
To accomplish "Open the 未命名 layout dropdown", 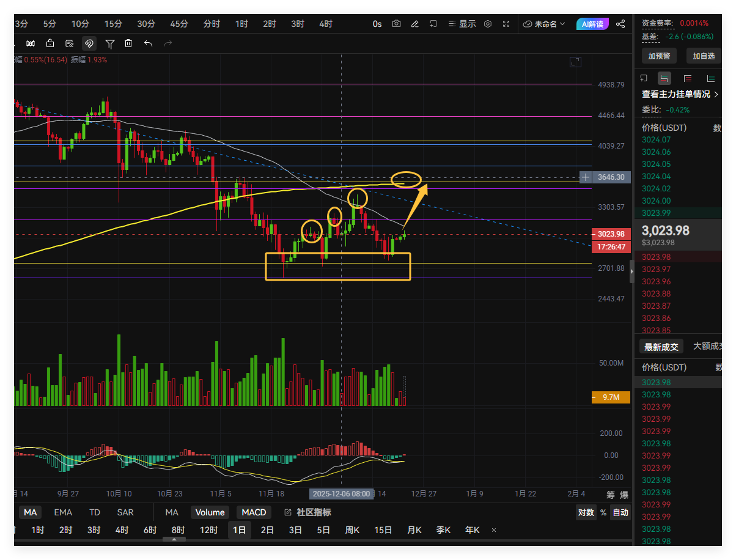I will [545, 24].
